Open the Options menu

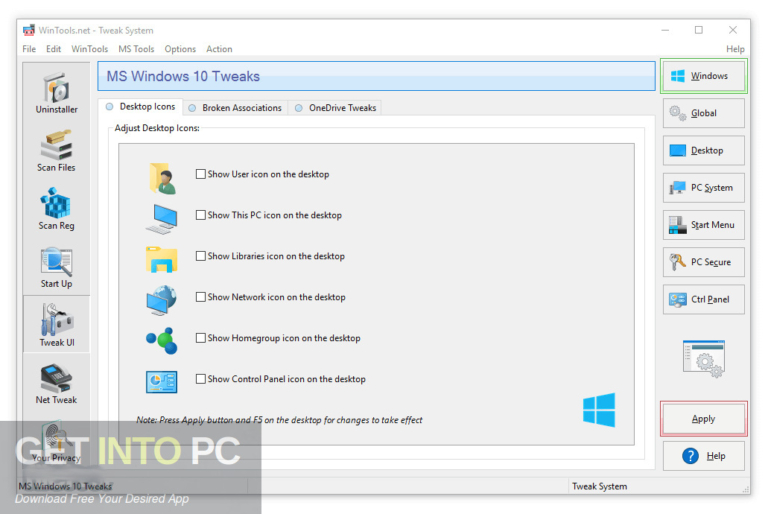click(x=180, y=49)
